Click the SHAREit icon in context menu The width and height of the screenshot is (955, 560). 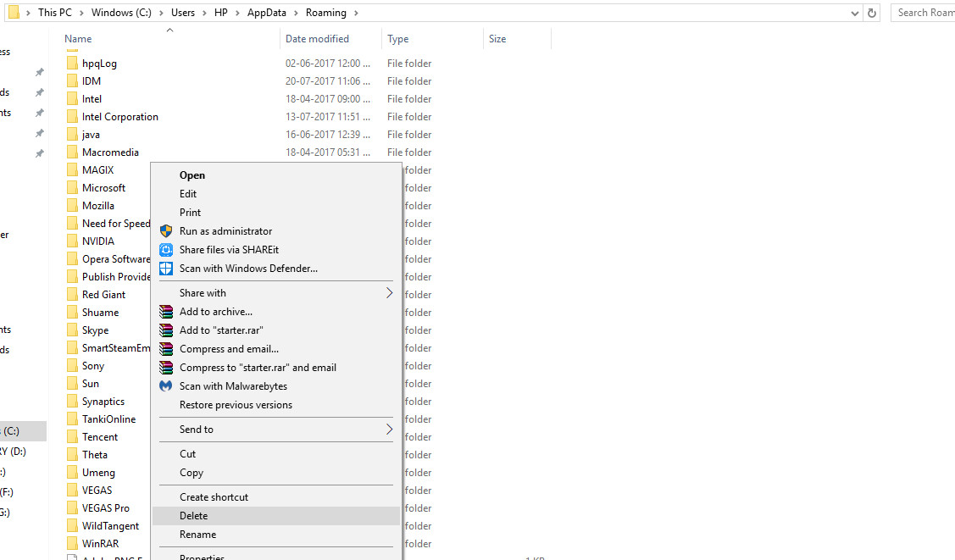click(166, 250)
